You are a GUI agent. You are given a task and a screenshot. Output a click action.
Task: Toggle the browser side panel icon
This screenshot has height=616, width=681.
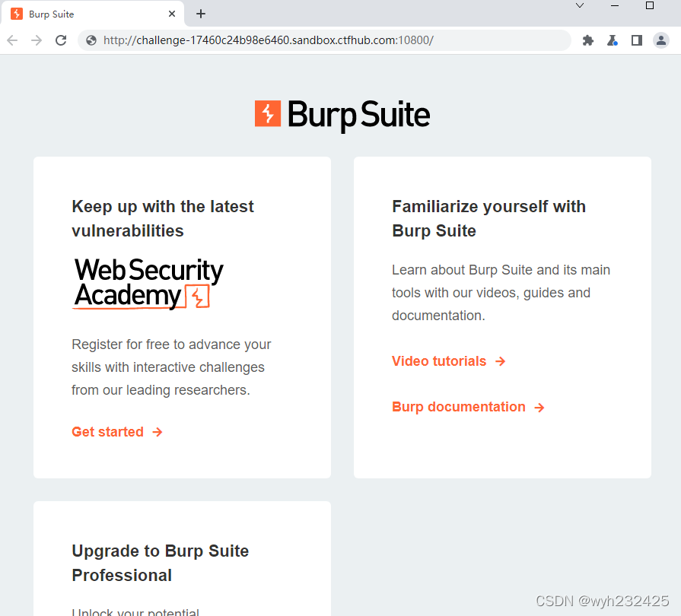[637, 40]
